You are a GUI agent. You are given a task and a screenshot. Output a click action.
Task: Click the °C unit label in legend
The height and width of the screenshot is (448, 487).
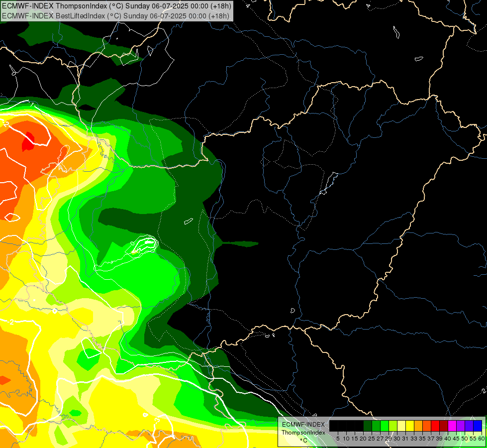click(x=303, y=440)
